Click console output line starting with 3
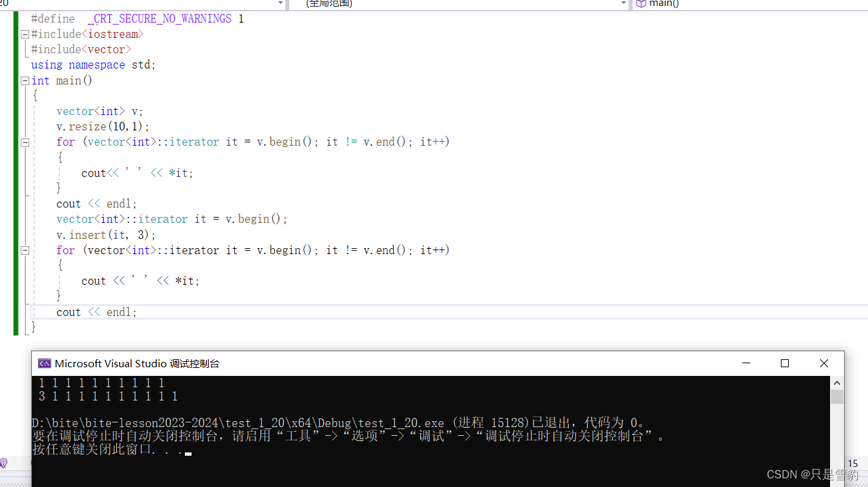The width and height of the screenshot is (868, 487). click(108, 397)
